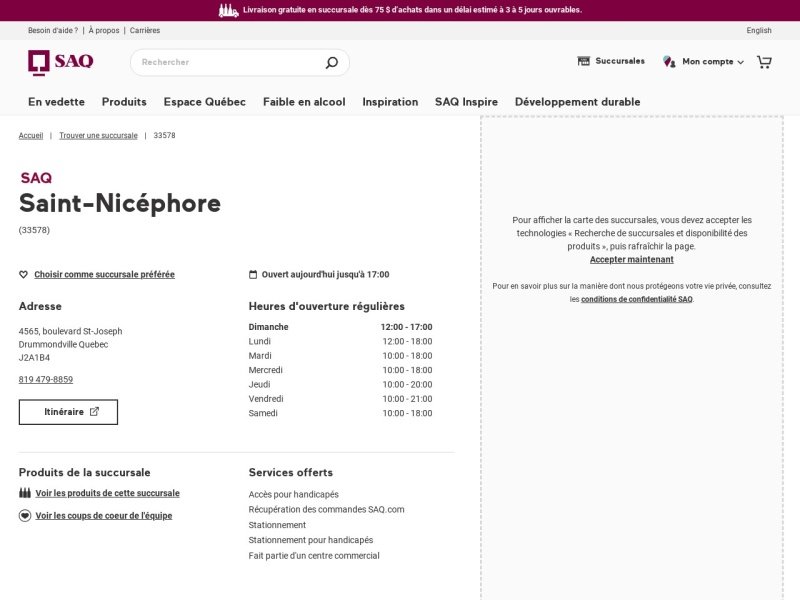Click Fait partie d'un centre commercial
800x600 pixels.
(x=314, y=556)
